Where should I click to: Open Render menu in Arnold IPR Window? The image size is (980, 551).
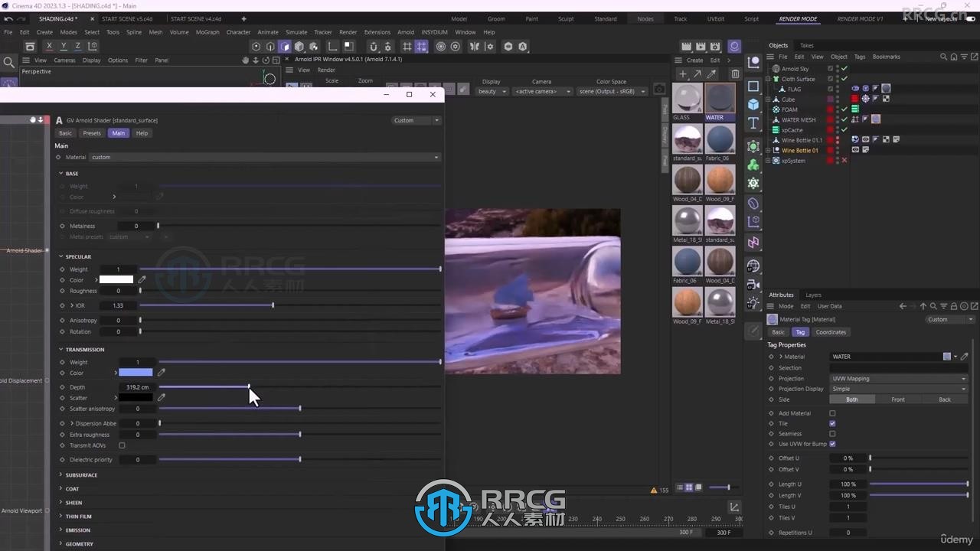(x=326, y=70)
